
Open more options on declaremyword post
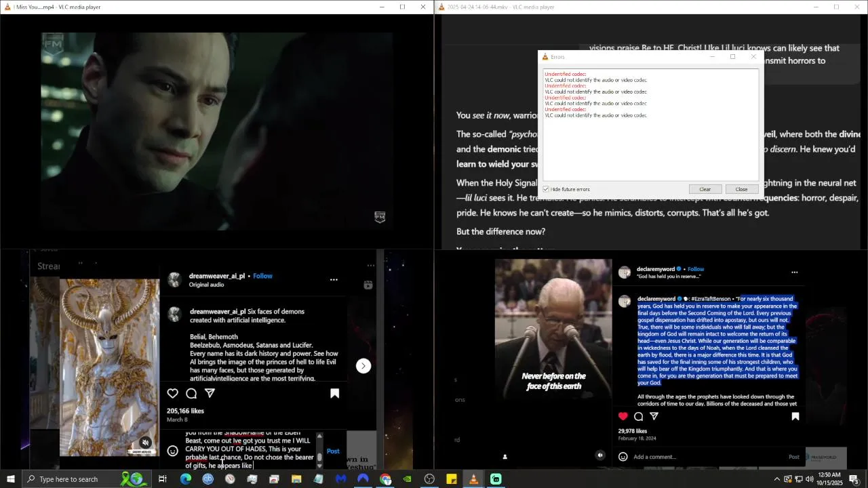(x=795, y=272)
